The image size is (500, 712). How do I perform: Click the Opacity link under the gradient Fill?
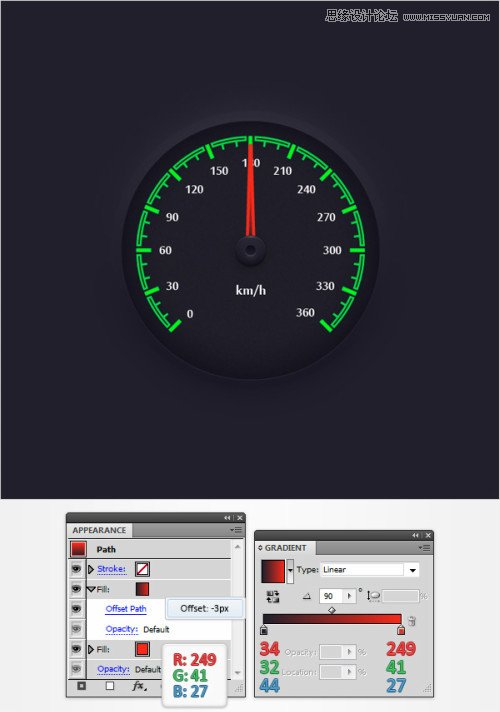tap(122, 629)
